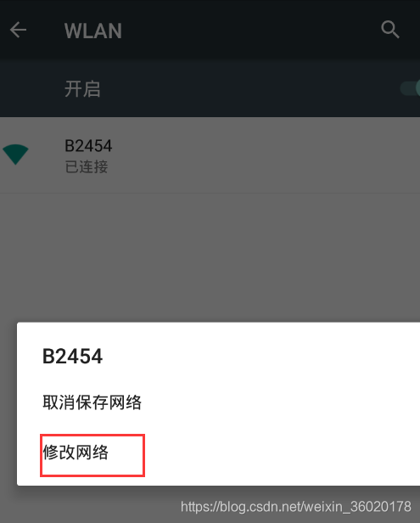Tap the blank space right of 取消保存网络

[x=280, y=402]
